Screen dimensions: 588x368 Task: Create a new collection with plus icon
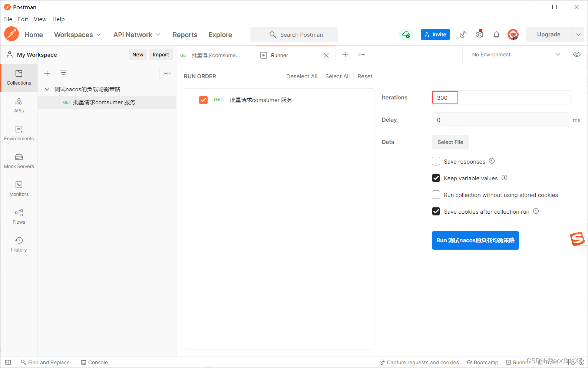[47, 73]
